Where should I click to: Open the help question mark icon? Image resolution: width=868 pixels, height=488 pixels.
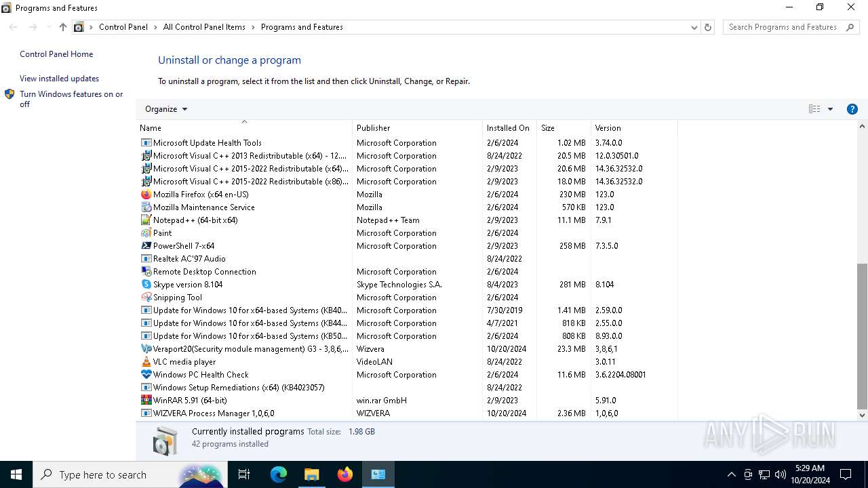click(x=852, y=109)
